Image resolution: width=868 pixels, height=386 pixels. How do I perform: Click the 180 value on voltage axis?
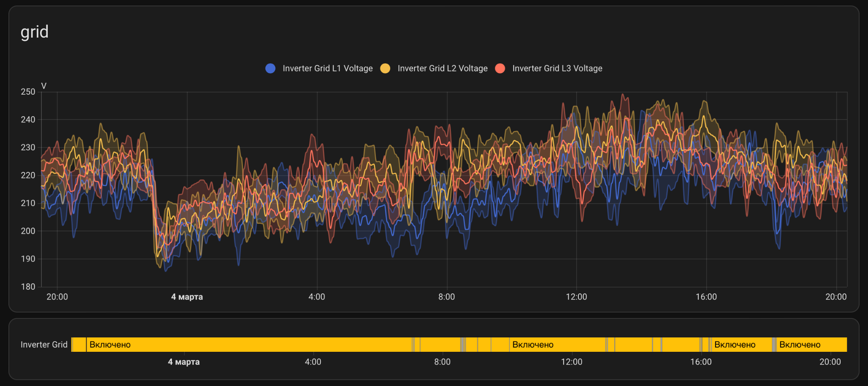[28, 287]
